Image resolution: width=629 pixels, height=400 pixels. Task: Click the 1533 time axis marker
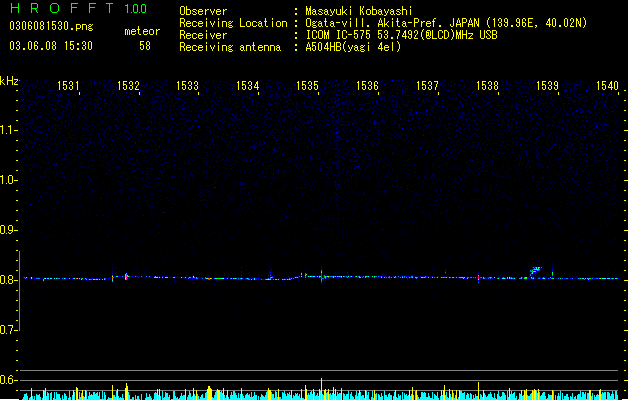(x=187, y=86)
